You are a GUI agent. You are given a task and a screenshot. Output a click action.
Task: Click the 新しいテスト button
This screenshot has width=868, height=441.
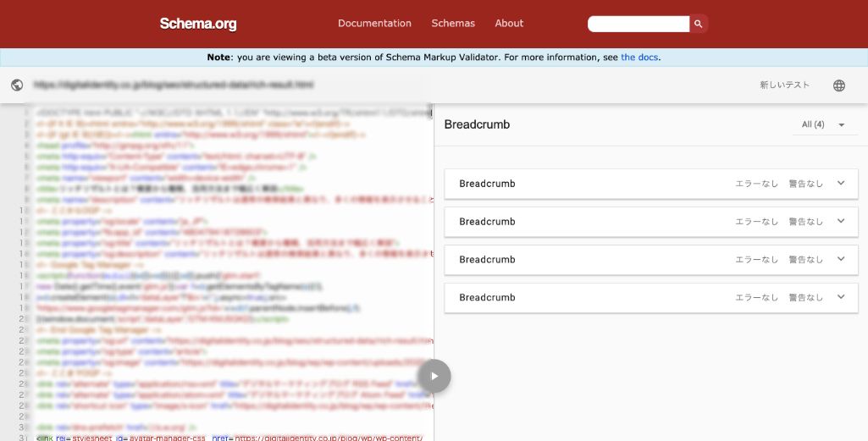[784, 85]
